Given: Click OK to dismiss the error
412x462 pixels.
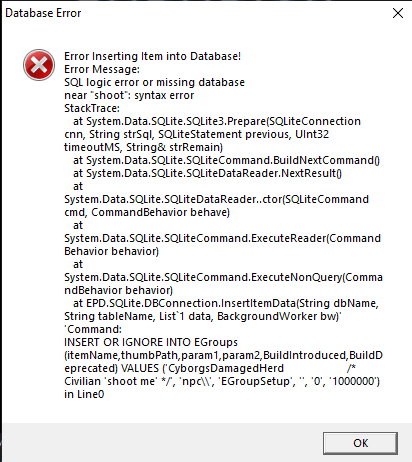Looking at the screenshot, I should click(360, 443).
